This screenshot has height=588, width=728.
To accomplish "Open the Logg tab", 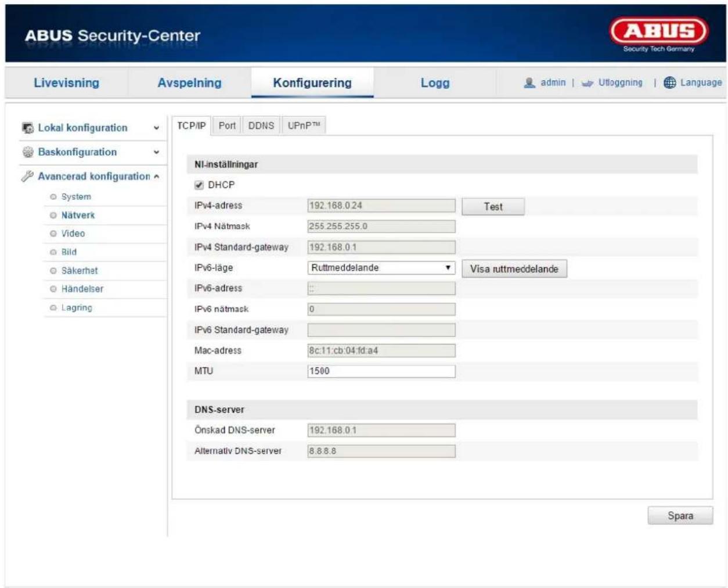I will (435, 83).
